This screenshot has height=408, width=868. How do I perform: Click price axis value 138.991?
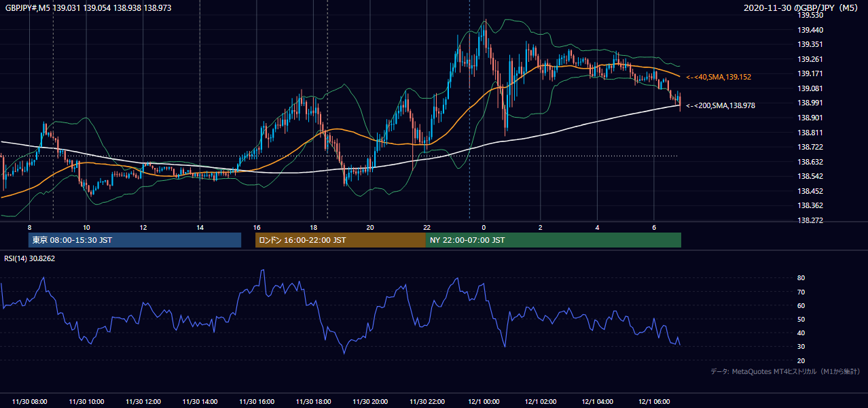coord(811,103)
